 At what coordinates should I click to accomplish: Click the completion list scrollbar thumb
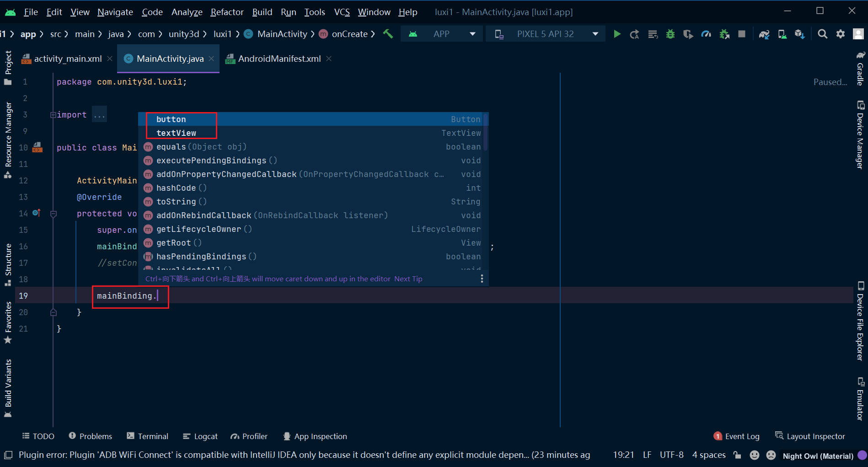coord(486,131)
